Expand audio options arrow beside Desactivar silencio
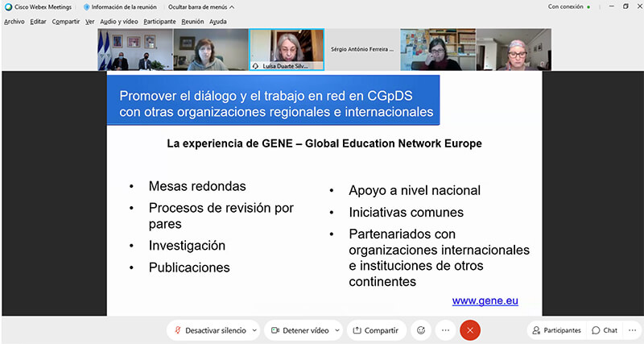 click(254, 330)
